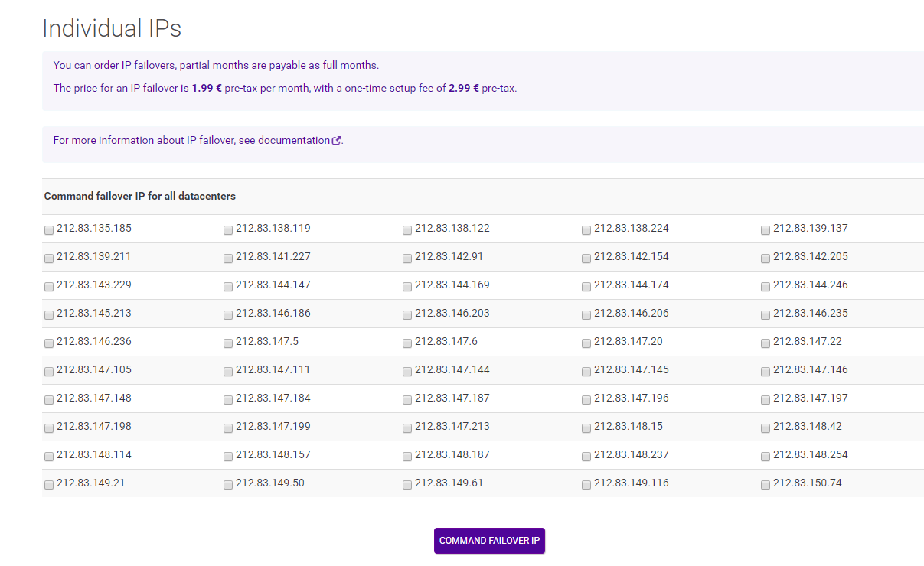Check the box for 212.83.135.185
This screenshot has height=566, width=924.
(49, 229)
